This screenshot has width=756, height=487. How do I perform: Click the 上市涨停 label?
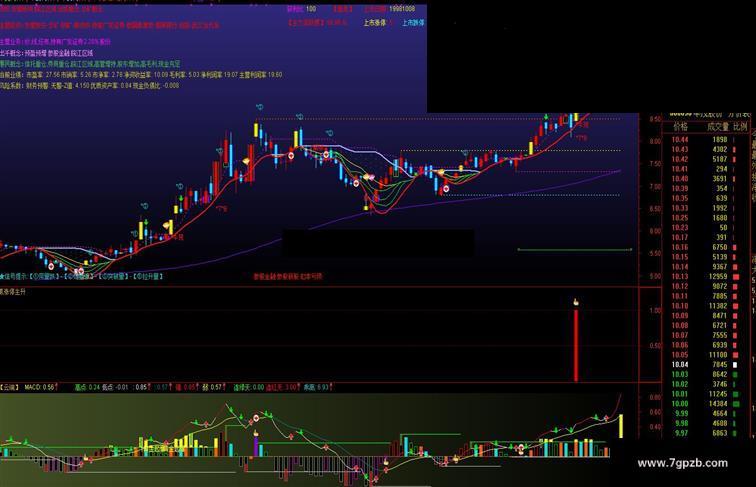[376, 22]
